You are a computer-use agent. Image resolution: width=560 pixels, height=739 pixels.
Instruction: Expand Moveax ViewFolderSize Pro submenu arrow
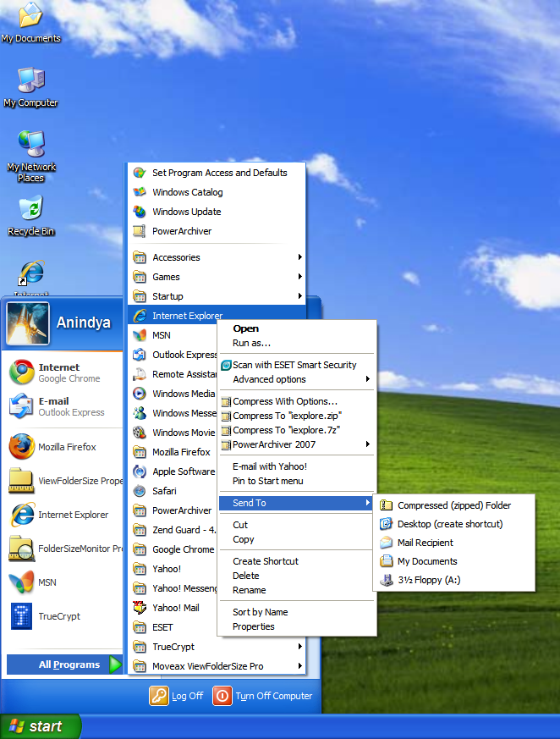[x=300, y=666]
